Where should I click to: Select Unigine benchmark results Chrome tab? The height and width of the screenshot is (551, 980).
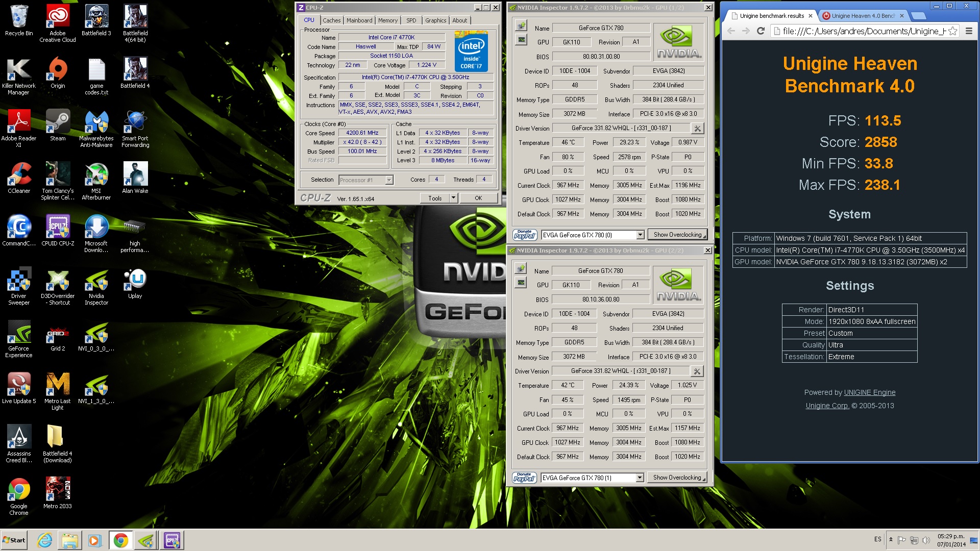click(771, 16)
